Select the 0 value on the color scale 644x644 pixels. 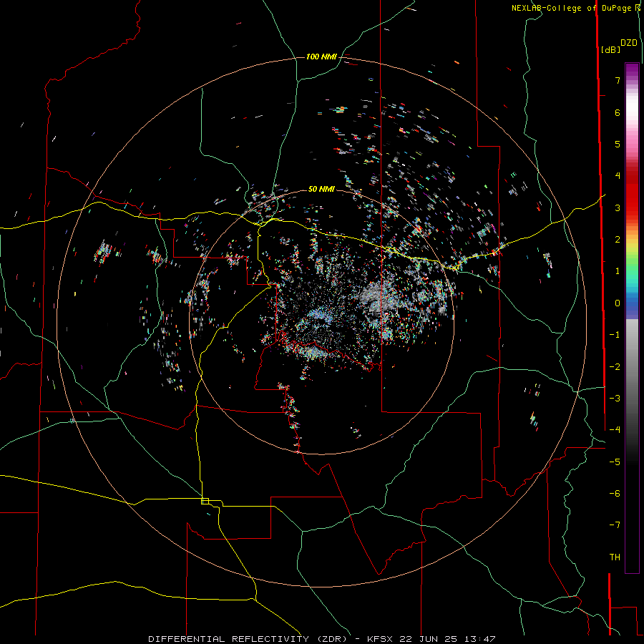click(x=618, y=303)
